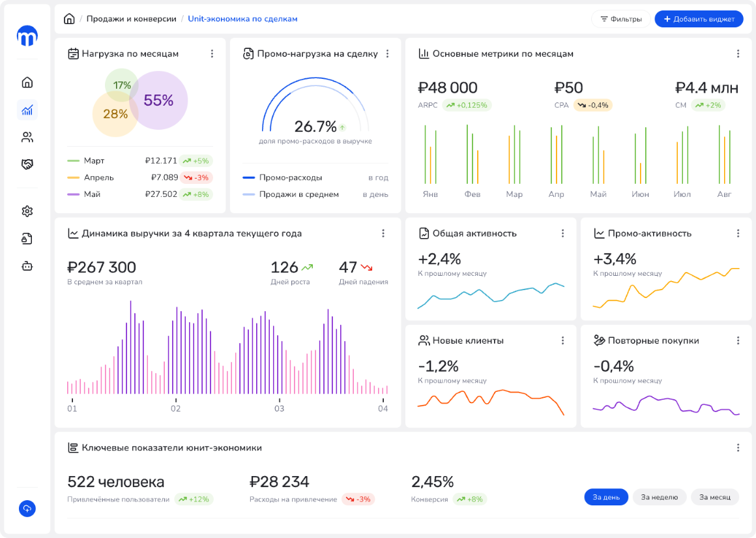
Task: Click document icon of Общая активность
Action: click(x=424, y=233)
